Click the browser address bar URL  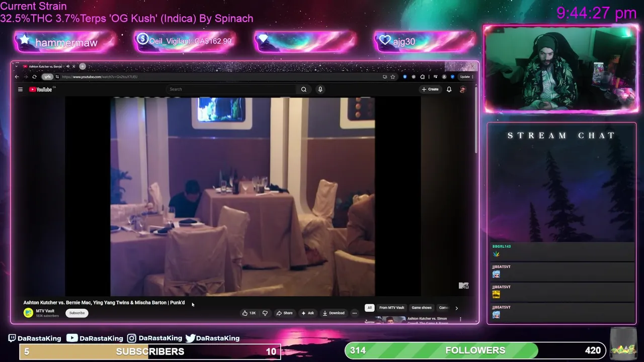tap(100, 77)
